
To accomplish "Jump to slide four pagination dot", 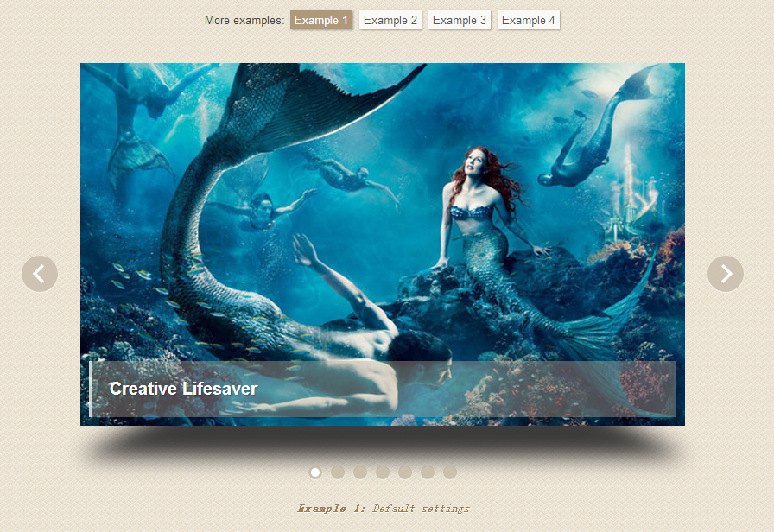I will pos(383,472).
